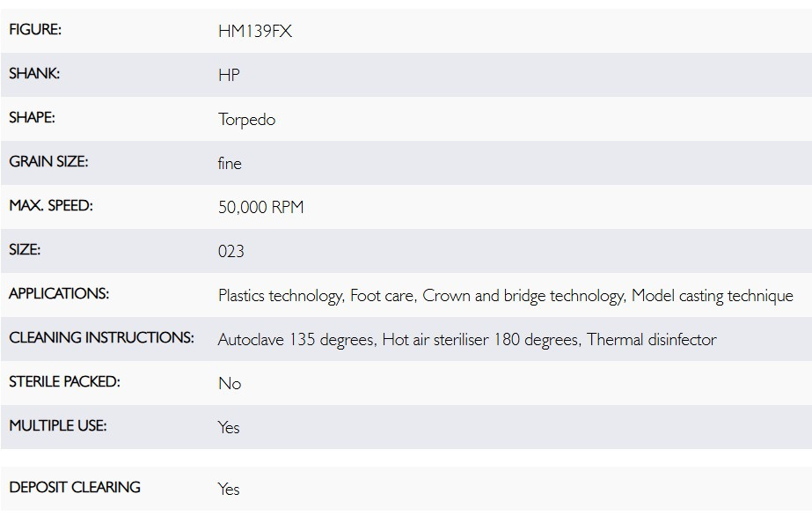Select the FIGURE label
The width and height of the screenshot is (812, 516).
pos(35,30)
